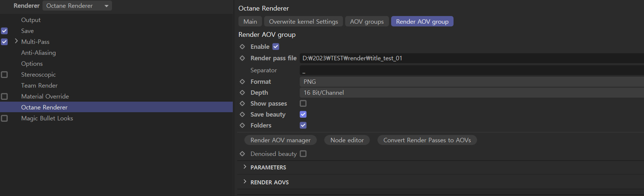Open the AOV groups tab
This screenshot has height=196, width=644.
click(x=367, y=21)
